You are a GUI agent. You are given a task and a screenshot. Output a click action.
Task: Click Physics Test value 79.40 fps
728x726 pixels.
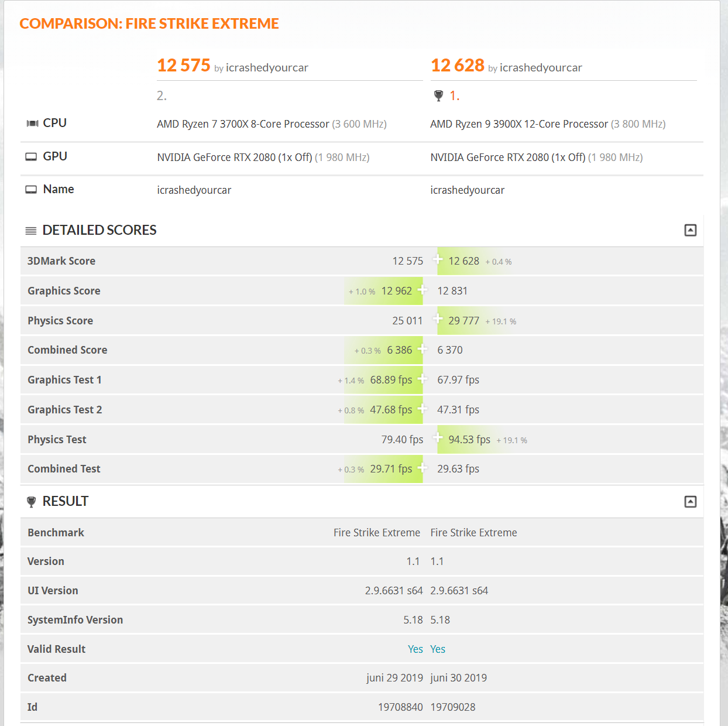coord(402,440)
